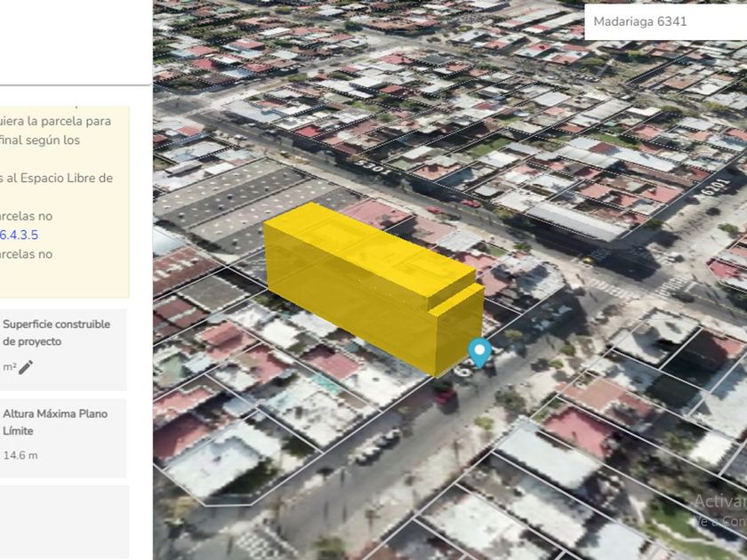
Task: Click the zebra crosswalk at the intersection
Action: 612,289
